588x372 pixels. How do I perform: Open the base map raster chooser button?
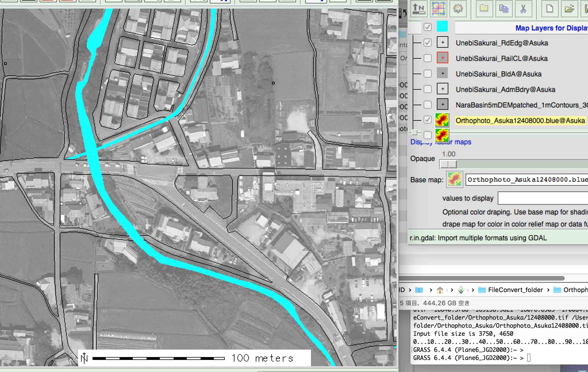[x=454, y=180]
